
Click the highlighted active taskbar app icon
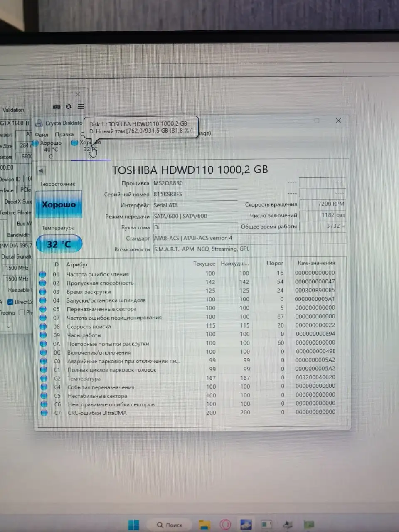(x=246, y=525)
